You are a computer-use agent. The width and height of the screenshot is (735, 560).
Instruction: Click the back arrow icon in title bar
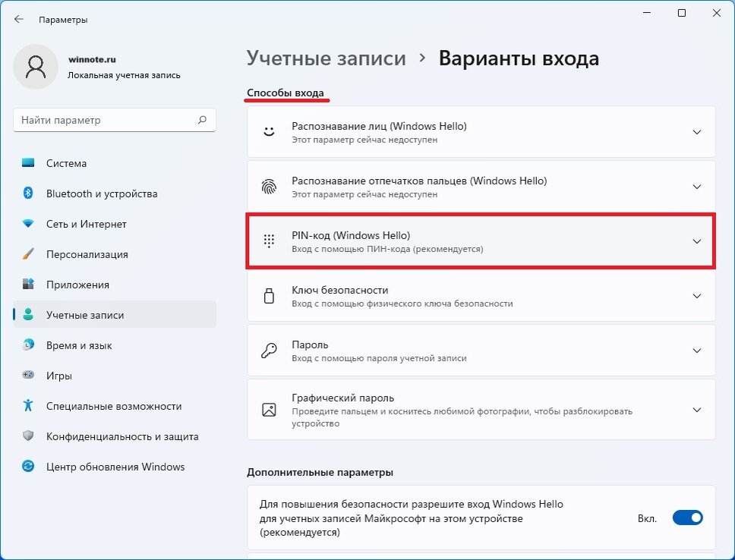(x=19, y=19)
